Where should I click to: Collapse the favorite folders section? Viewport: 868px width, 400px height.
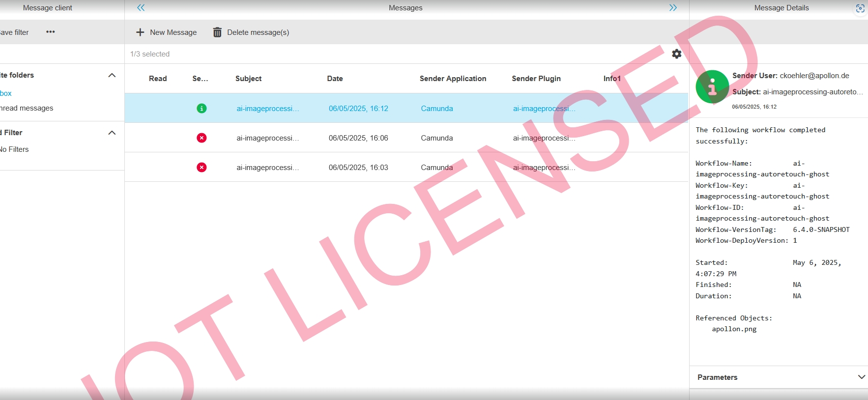coord(112,75)
